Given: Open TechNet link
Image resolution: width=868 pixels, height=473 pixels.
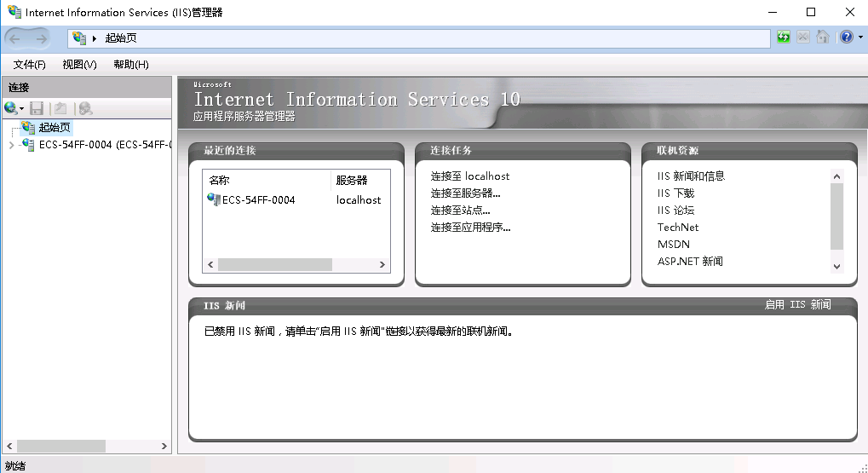Looking at the screenshot, I should pyautogui.click(x=677, y=228).
